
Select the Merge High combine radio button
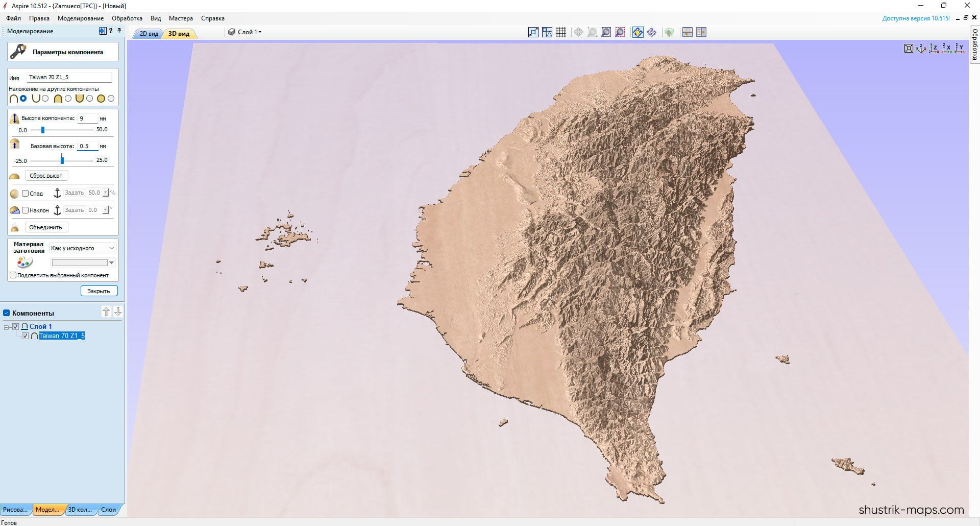tap(68, 99)
